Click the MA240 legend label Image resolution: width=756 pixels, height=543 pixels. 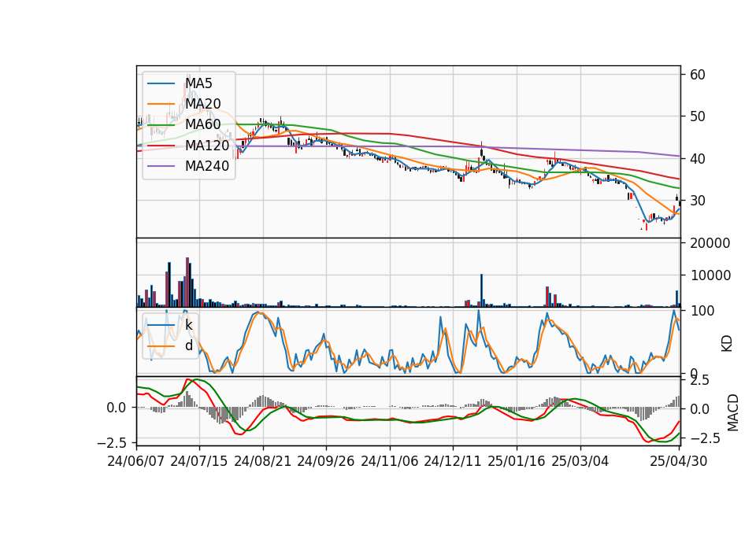coord(207,166)
